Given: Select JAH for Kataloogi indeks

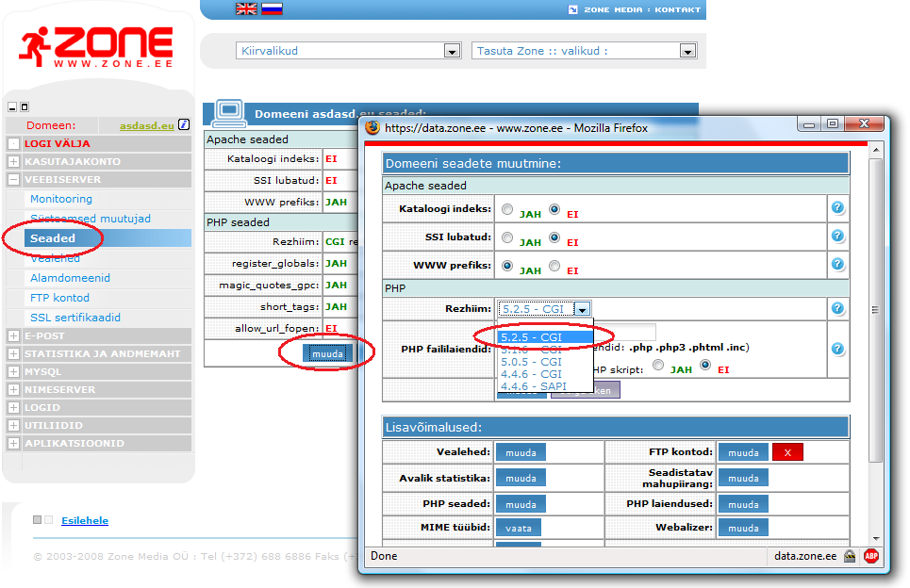Looking at the screenshot, I should coord(507,209).
